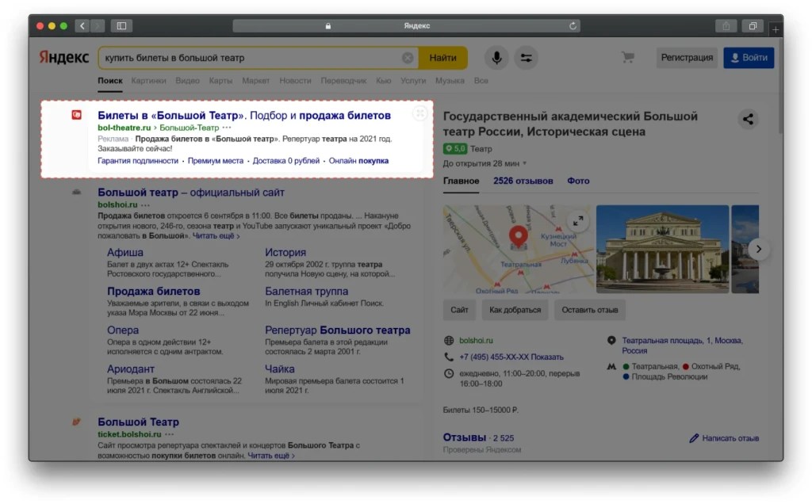Open the three-dot menu next to bolshoi.ru

coord(146,205)
